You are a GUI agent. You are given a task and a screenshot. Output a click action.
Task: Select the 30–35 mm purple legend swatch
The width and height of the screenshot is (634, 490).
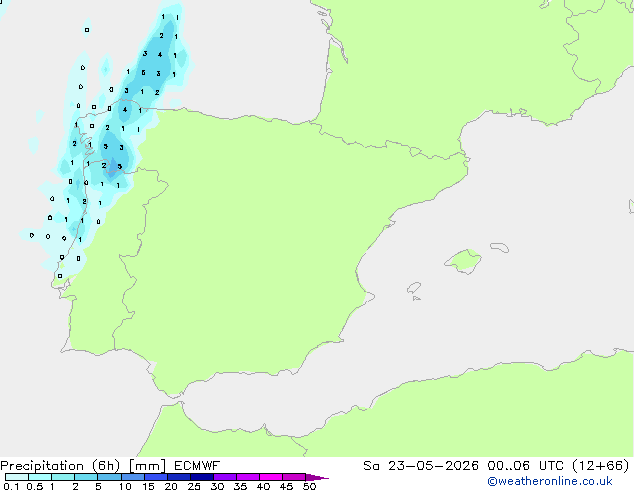click(224, 477)
